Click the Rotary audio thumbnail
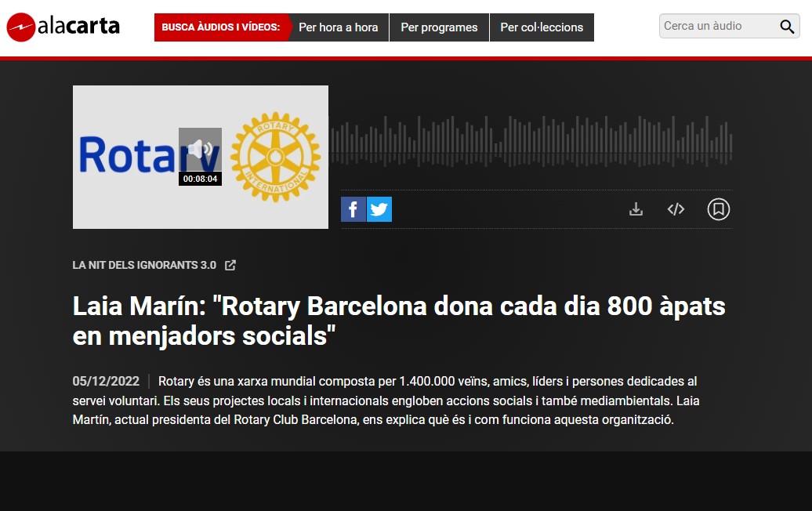The height and width of the screenshot is (511, 812). pos(201,157)
